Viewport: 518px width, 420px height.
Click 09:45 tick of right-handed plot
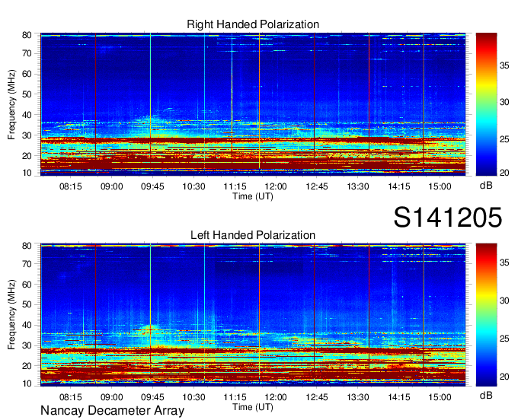coord(152,186)
